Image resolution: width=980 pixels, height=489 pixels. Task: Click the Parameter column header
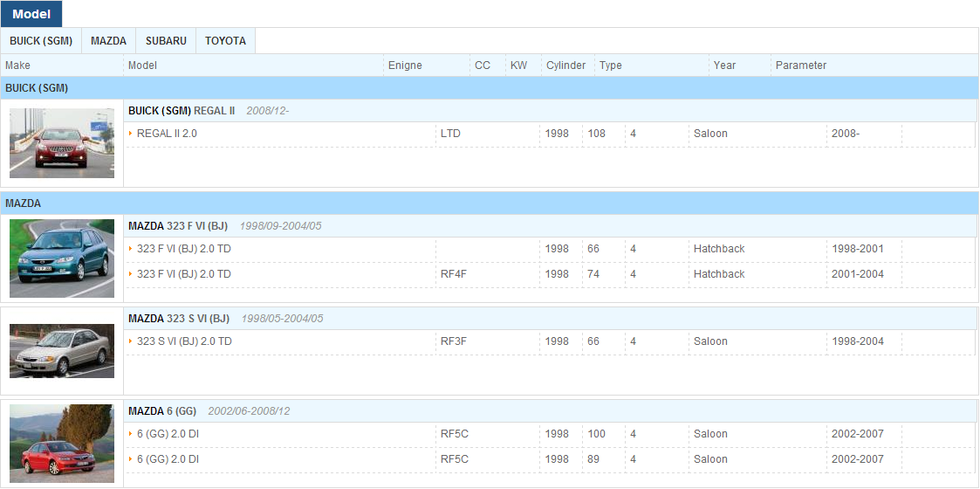coord(801,65)
